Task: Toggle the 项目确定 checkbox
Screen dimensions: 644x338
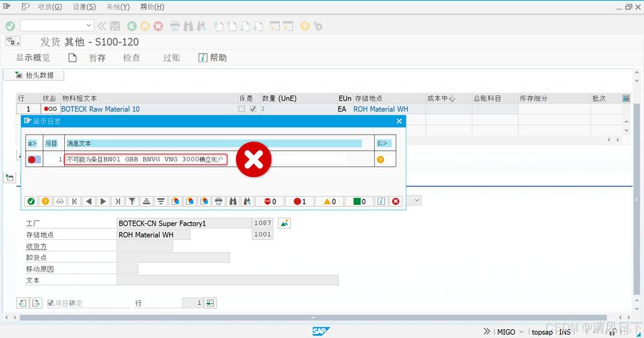Action: pos(51,303)
